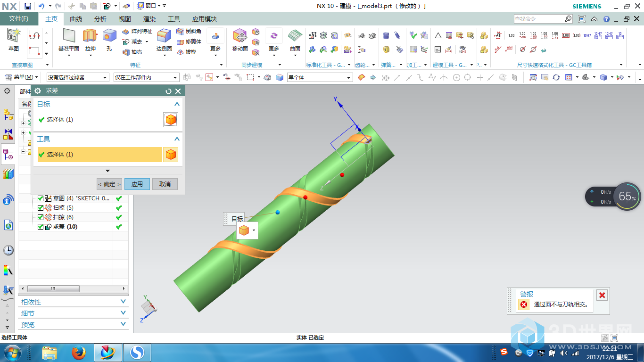Click the 应用 apply button

tap(137, 184)
